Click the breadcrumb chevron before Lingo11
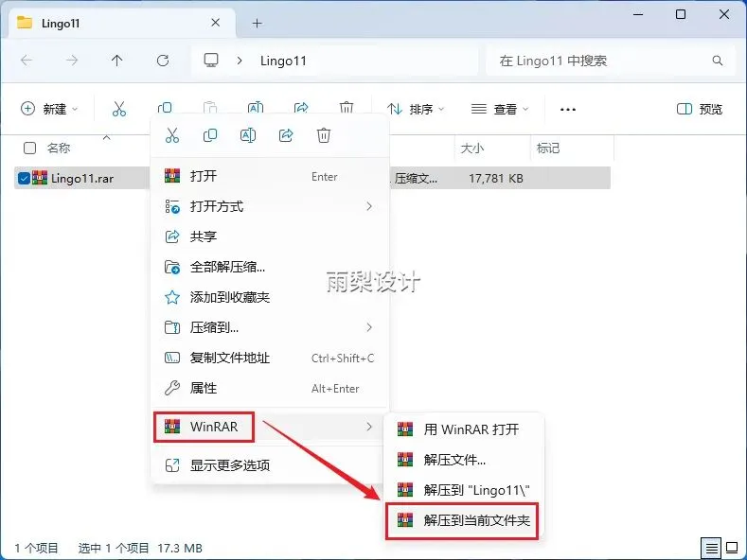The height and width of the screenshot is (560, 747). (240, 61)
